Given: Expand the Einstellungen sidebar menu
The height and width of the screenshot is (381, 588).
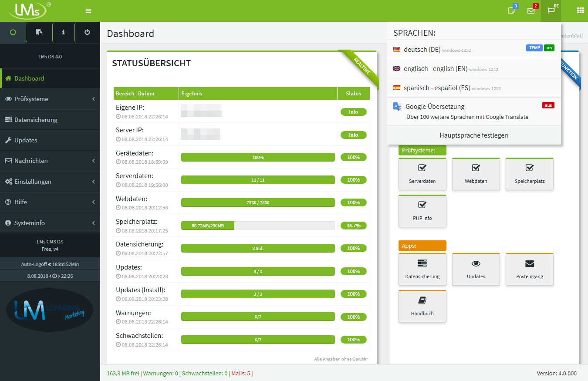Looking at the screenshot, I should tap(50, 182).
